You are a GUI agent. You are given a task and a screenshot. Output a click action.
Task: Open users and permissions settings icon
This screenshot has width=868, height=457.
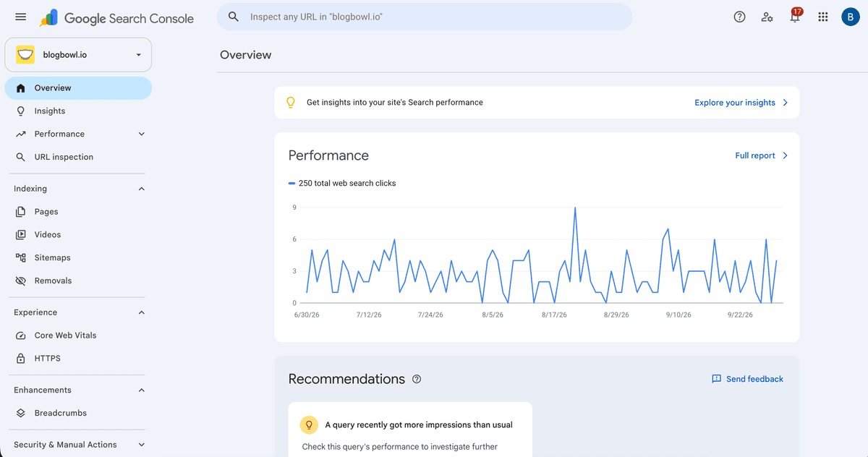[x=767, y=17]
